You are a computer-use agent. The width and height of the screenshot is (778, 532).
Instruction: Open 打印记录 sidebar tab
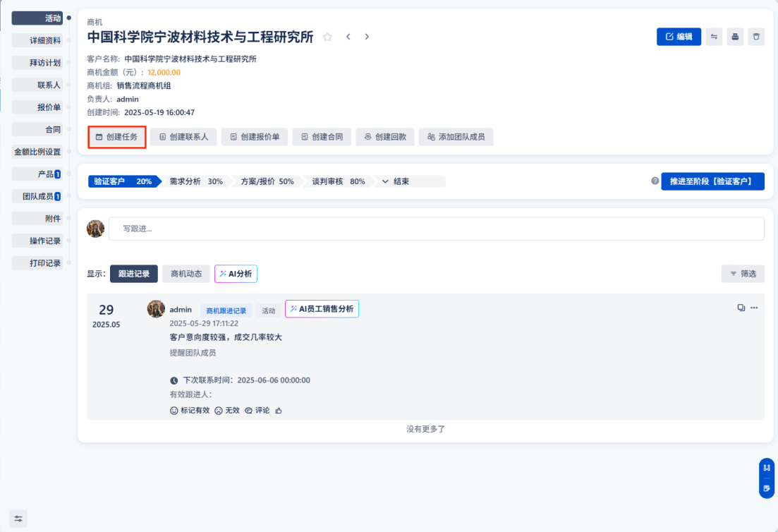[37, 263]
